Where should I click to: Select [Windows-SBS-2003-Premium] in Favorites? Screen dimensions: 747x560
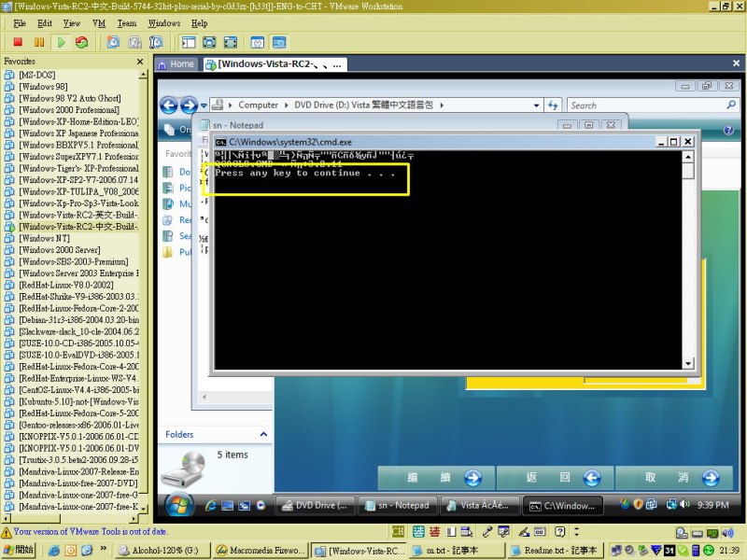74,261
